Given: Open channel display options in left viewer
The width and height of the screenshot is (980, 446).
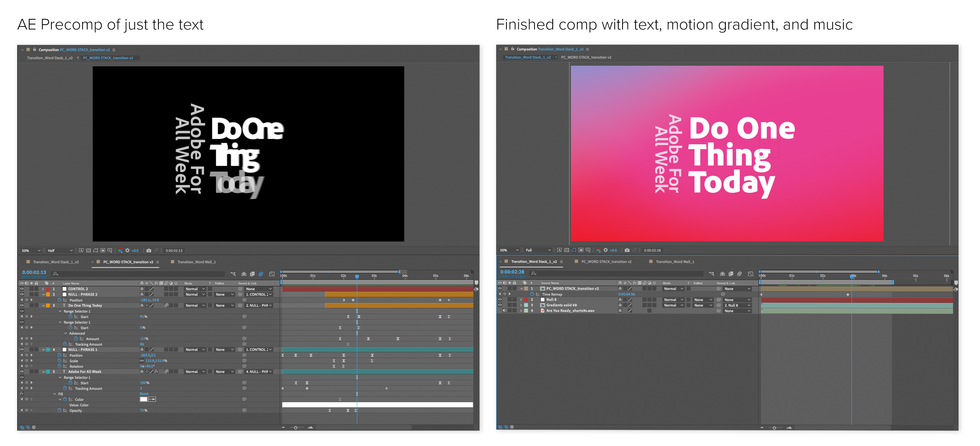Looking at the screenshot, I should click(120, 251).
